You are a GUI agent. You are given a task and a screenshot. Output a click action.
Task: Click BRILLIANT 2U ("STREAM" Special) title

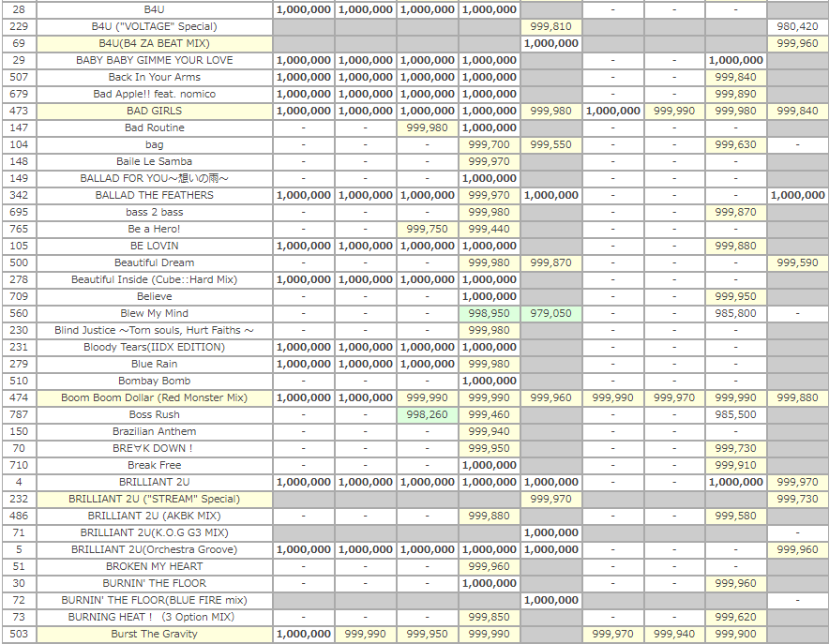pos(154,500)
